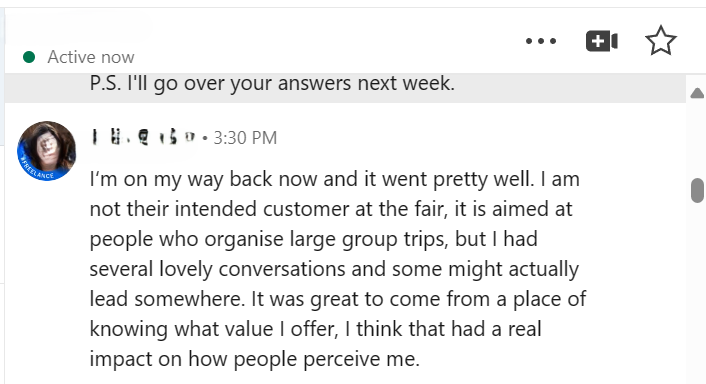
Task: Click the blurred contact name in header
Action: [x=77, y=27]
